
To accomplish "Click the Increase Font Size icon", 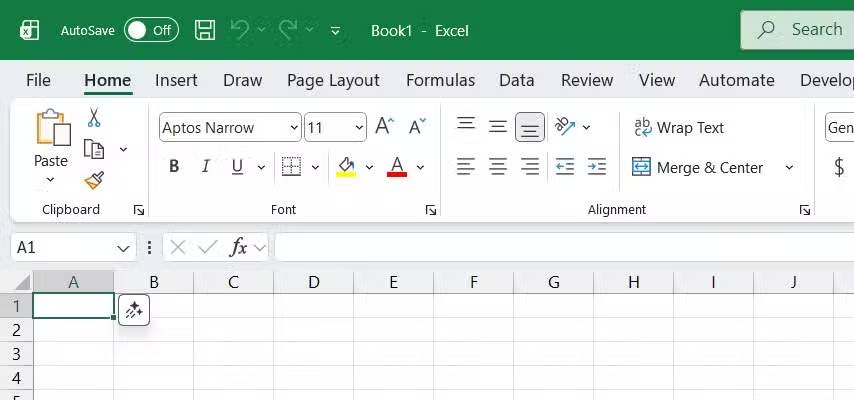I will pos(384,127).
